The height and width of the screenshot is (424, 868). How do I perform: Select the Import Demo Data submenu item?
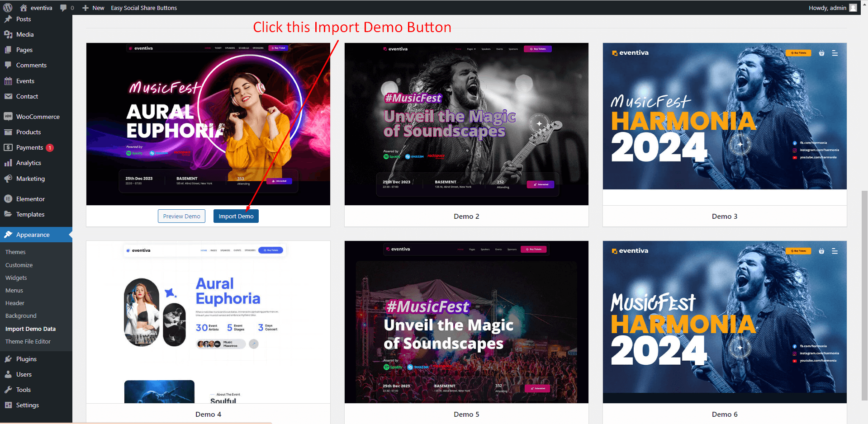[x=30, y=329]
